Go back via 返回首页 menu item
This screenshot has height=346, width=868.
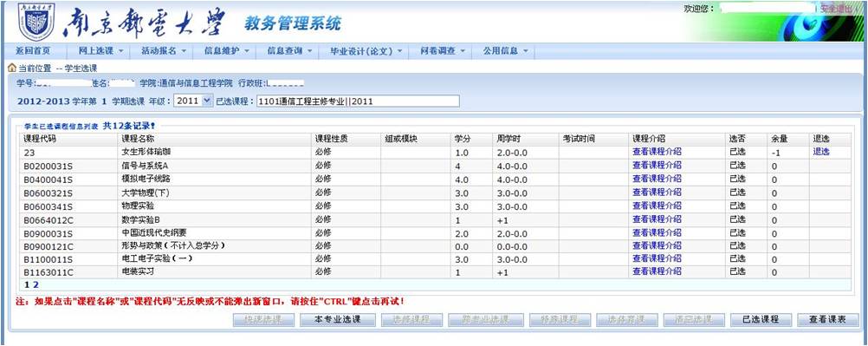pos(33,50)
